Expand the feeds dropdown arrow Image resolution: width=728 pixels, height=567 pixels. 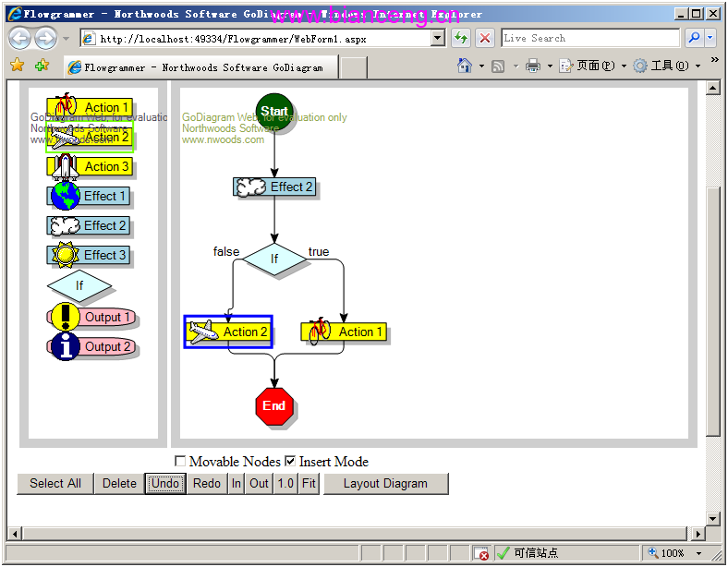pyautogui.click(x=516, y=66)
